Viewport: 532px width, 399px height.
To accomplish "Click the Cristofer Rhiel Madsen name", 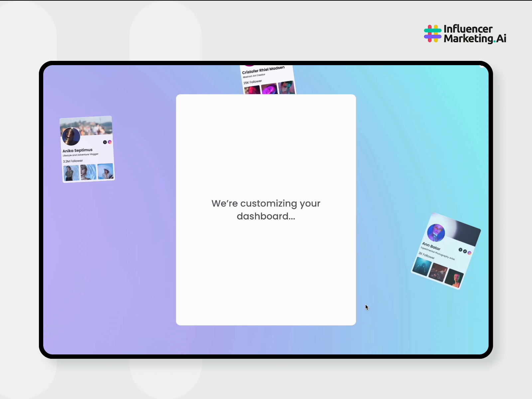I will pos(263,70).
